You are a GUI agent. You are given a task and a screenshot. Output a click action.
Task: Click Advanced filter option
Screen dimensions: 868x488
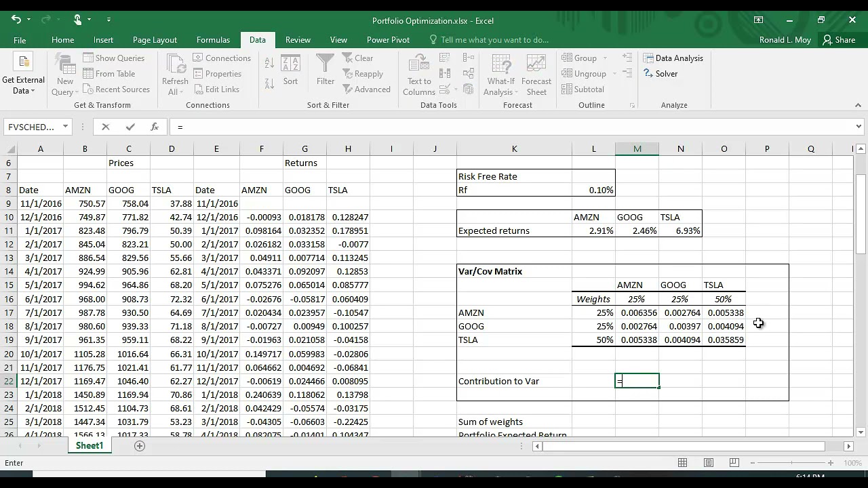367,89
